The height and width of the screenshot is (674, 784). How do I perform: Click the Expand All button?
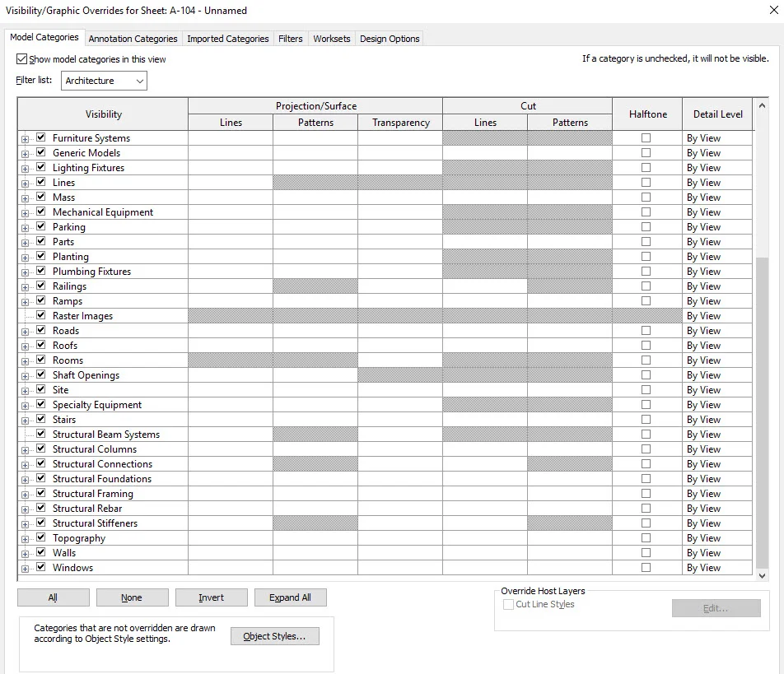[290, 597]
